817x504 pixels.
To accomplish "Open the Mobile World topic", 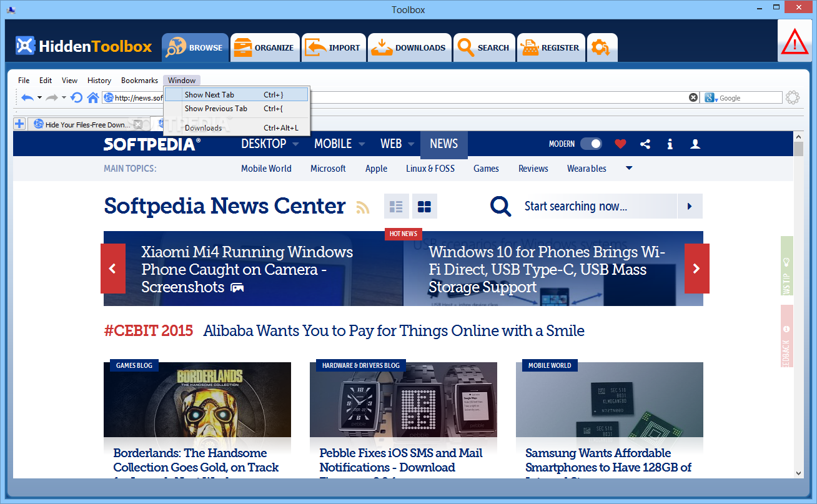I will click(266, 169).
